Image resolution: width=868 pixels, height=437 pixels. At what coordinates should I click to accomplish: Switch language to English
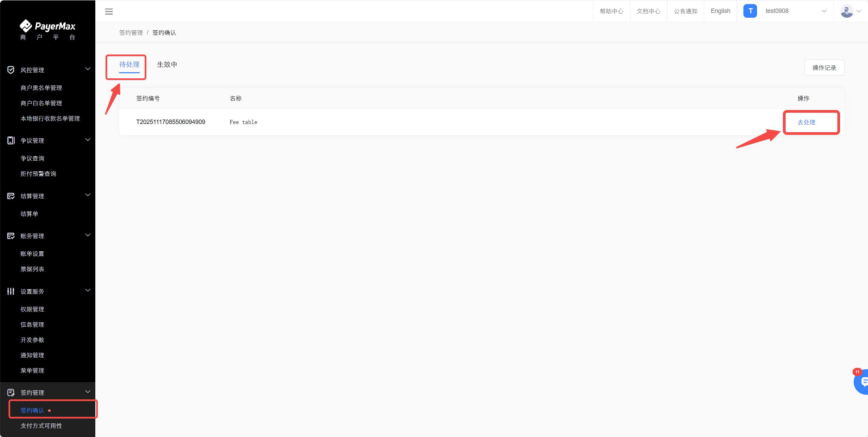(x=720, y=11)
